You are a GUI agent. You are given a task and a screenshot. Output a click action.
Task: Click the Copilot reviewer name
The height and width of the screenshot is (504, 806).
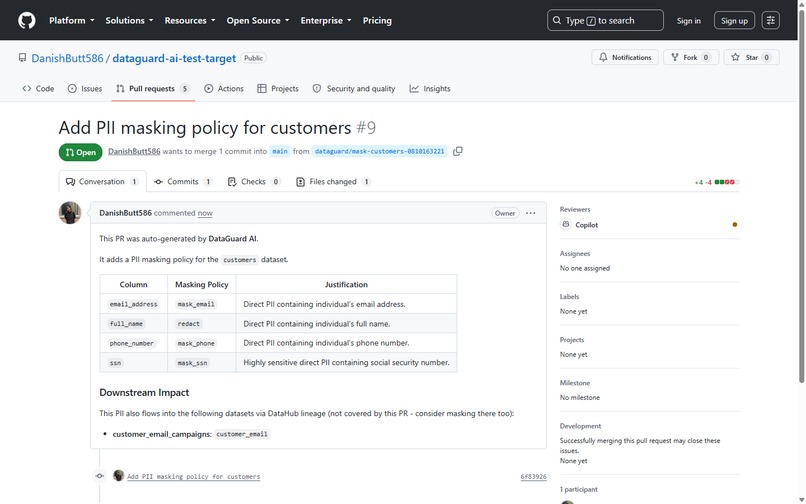[x=587, y=225]
